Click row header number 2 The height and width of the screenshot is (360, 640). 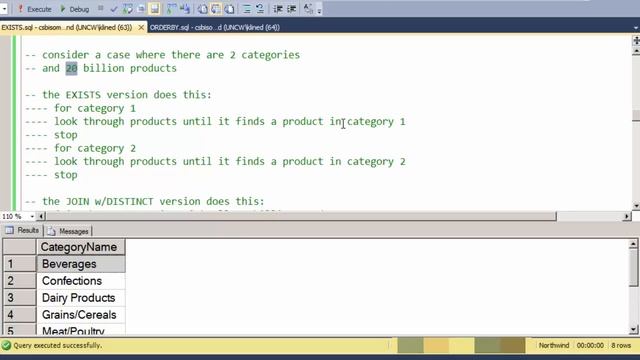click(x=20, y=281)
